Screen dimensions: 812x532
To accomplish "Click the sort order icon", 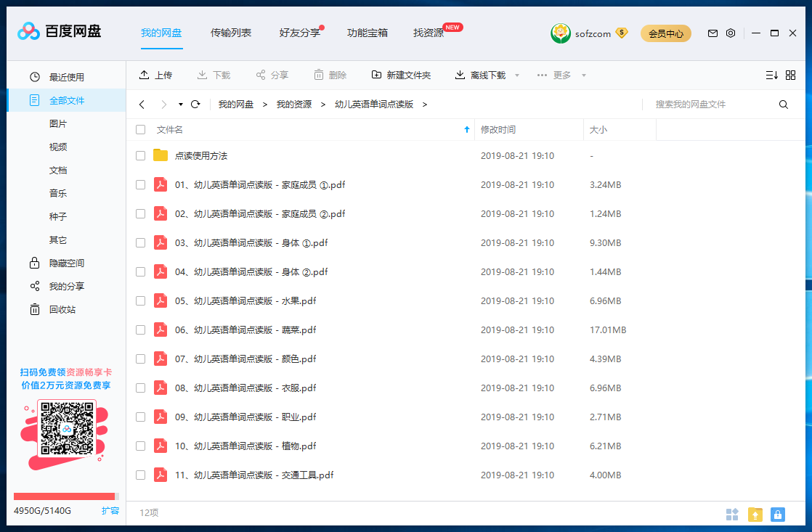I will [x=771, y=75].
